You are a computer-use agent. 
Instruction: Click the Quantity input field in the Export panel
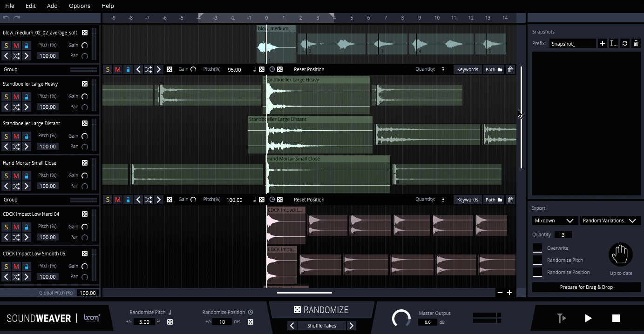563,234
